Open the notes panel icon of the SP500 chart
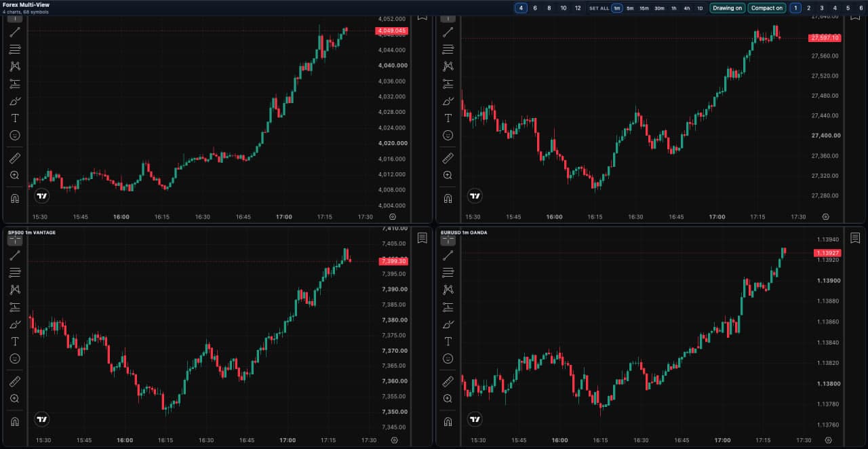The height and width of the screenshot is (449, 868). 422,238
